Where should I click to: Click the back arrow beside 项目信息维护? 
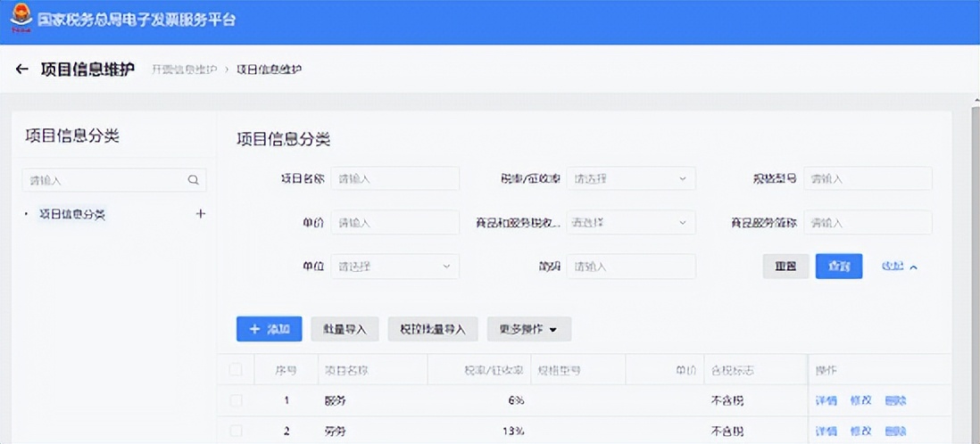(x=22, y=70)
